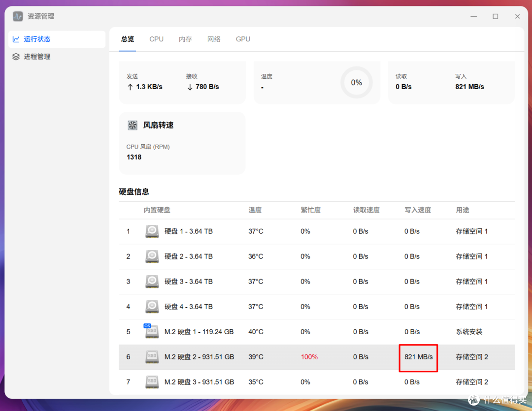Select the M.2 硬盘 1 - 119.24 GB row
Viewport: 532px width, 411px height.
tap(317, 332)
